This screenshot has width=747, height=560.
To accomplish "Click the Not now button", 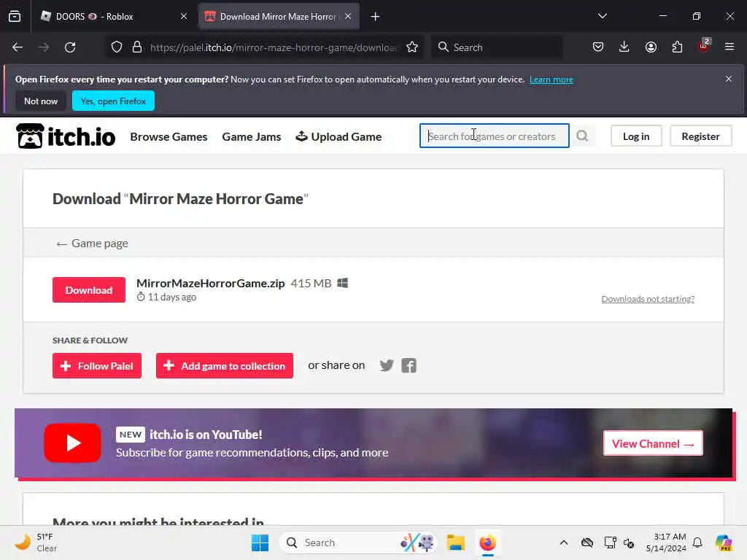I will [41, 101].
